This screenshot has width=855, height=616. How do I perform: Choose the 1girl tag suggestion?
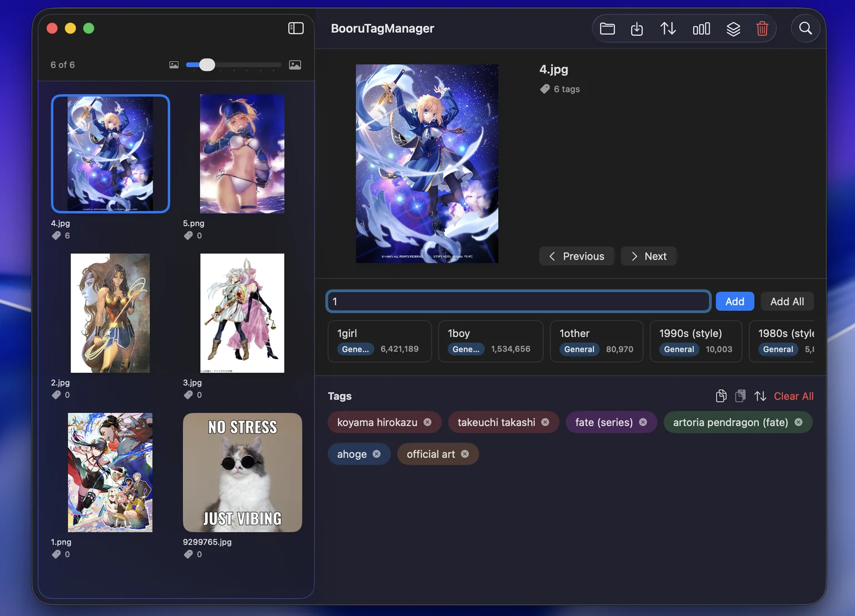pos(380,341)
